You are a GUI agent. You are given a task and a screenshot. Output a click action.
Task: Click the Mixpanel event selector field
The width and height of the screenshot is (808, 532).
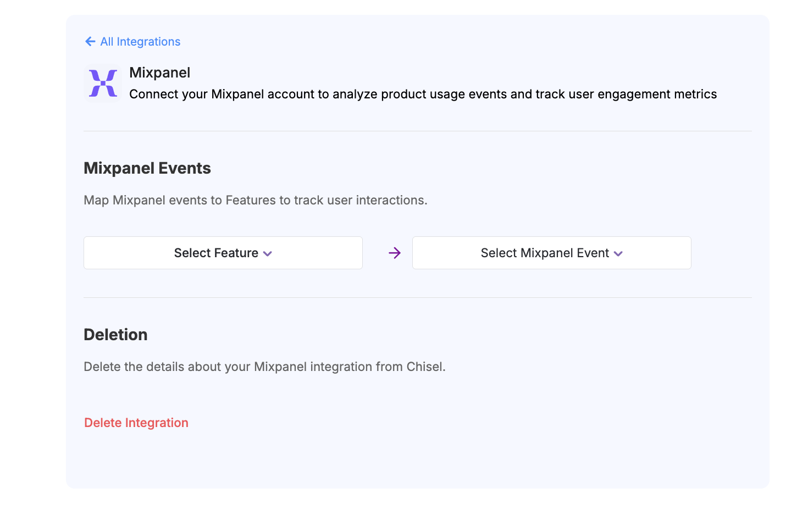pos(551,253)
